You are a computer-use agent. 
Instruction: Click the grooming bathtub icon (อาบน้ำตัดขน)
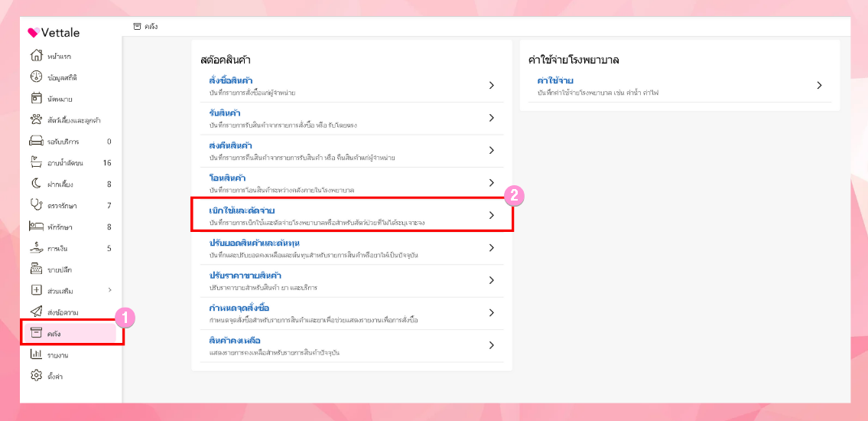35,162
